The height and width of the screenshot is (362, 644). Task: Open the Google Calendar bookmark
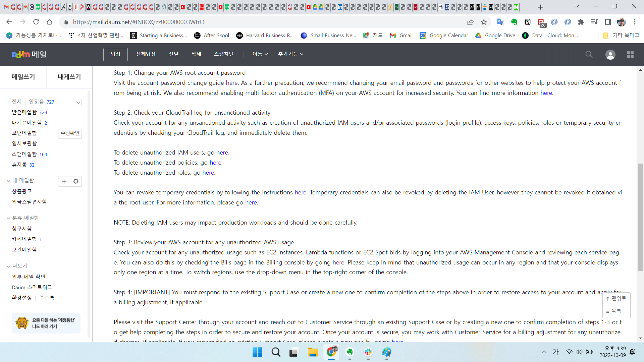(x=444, y=36)
